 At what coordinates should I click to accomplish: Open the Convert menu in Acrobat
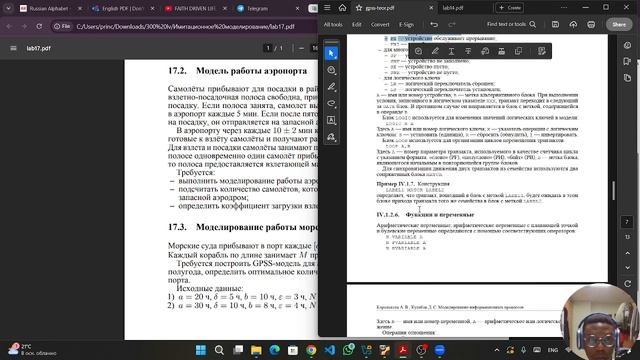[380, 24]
